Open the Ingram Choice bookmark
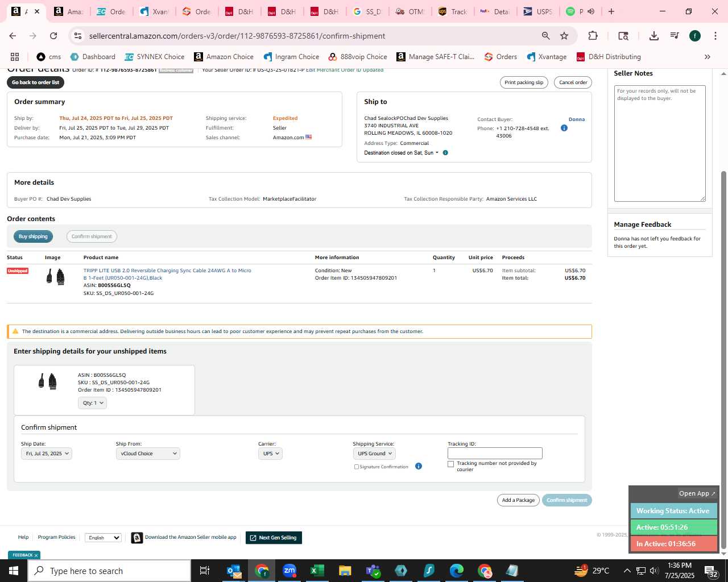728x582 pixels. pos(291,57)
